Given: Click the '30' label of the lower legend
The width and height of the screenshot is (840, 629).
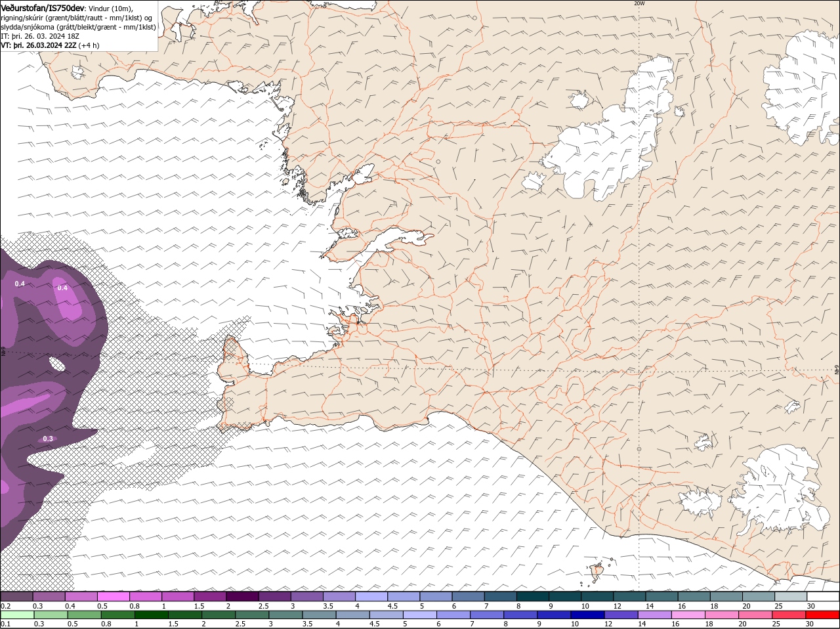Looking at the screenshot, I should click(809, 624).
